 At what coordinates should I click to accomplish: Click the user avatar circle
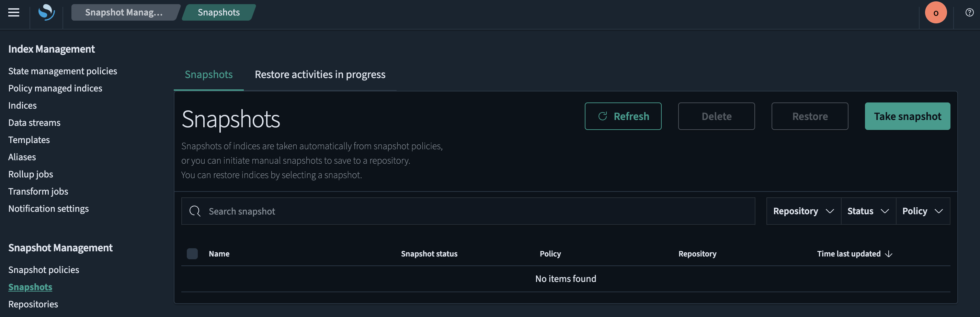click(x=935, y=12)
